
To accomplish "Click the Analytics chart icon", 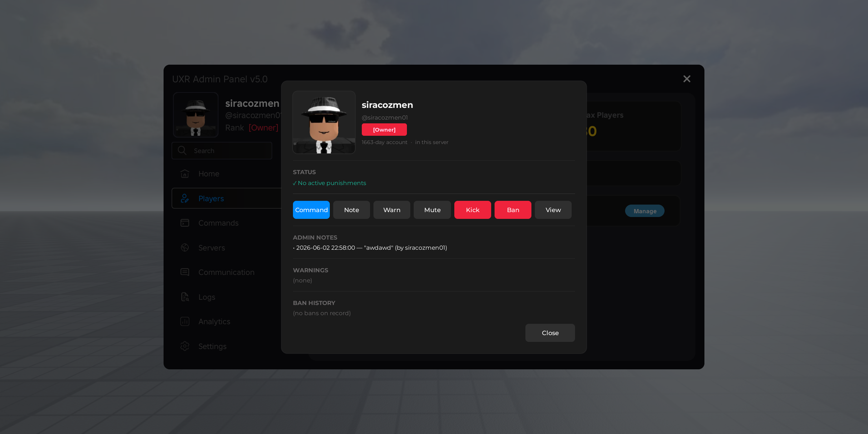I will (x=185, y=321).
